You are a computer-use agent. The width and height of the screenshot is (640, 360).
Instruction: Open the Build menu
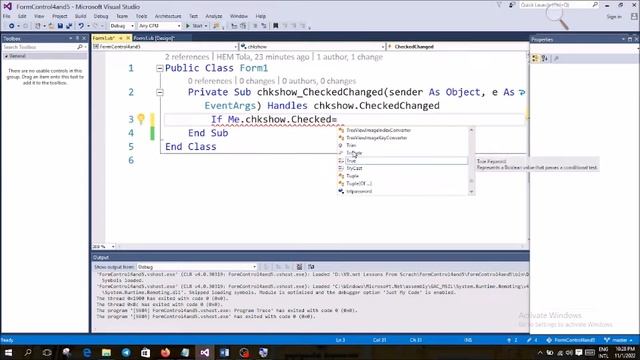pos(80,16)
